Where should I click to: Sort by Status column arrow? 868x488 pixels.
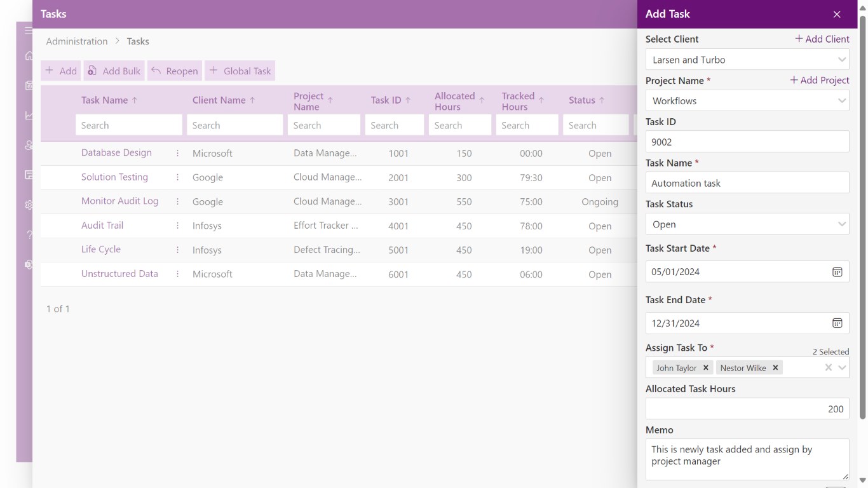click(602, 100)
